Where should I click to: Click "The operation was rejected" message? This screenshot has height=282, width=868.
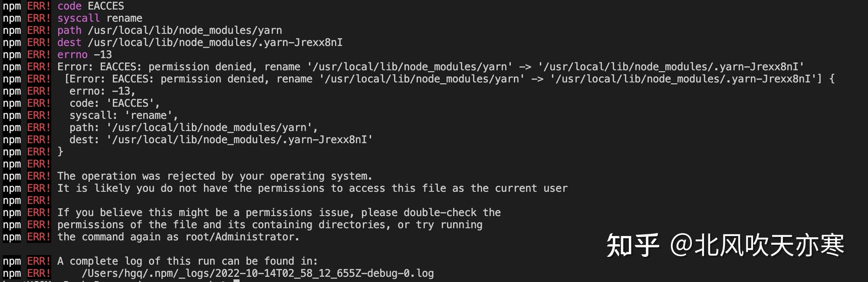tap(214, 176)
